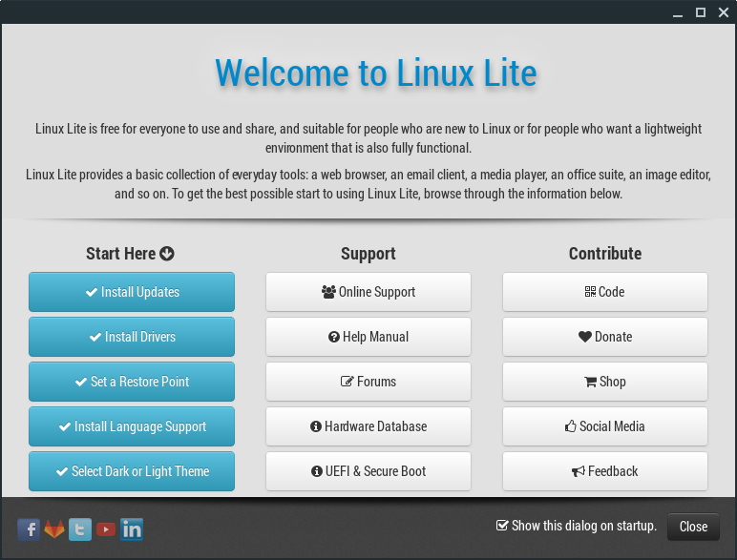Open the LinkedIn social icon
Image resolution: width=737 pixels, height=560 pixels.
[132, 529]
